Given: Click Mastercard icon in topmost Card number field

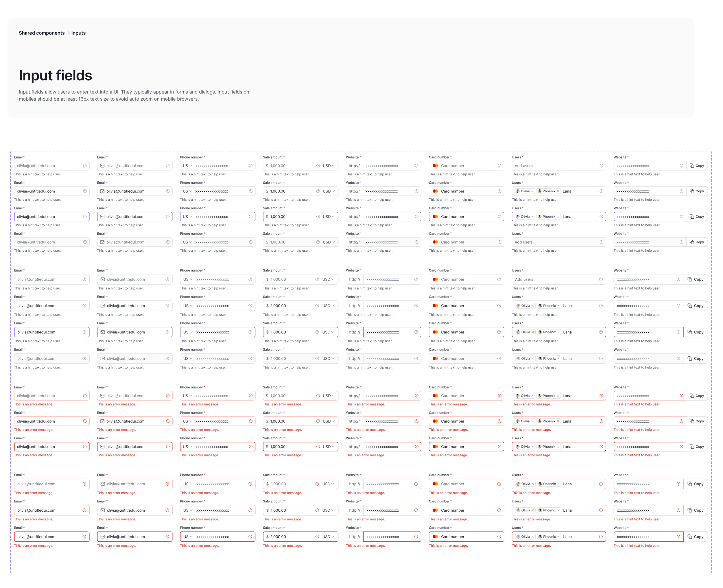Looking at the screenshot, I should pos(435,166).
